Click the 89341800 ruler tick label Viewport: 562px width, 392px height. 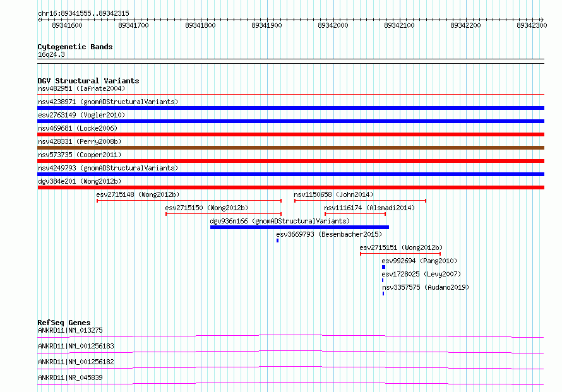(200, 25)
